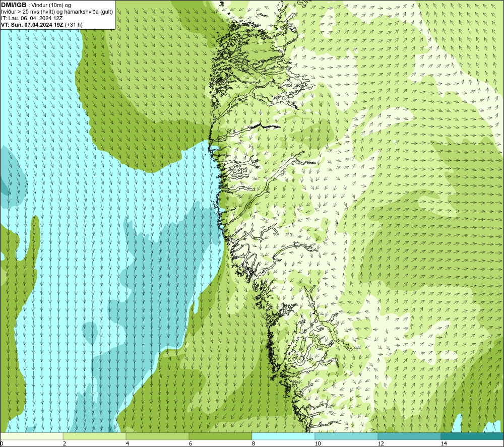Click the light green 2–4 m/s legend swatch

pos(95,436)
